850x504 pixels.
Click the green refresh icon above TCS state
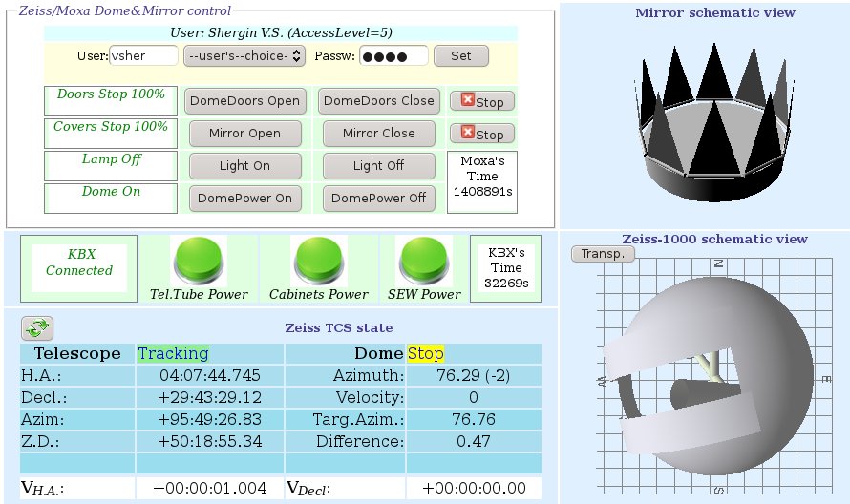click(37, 327)
